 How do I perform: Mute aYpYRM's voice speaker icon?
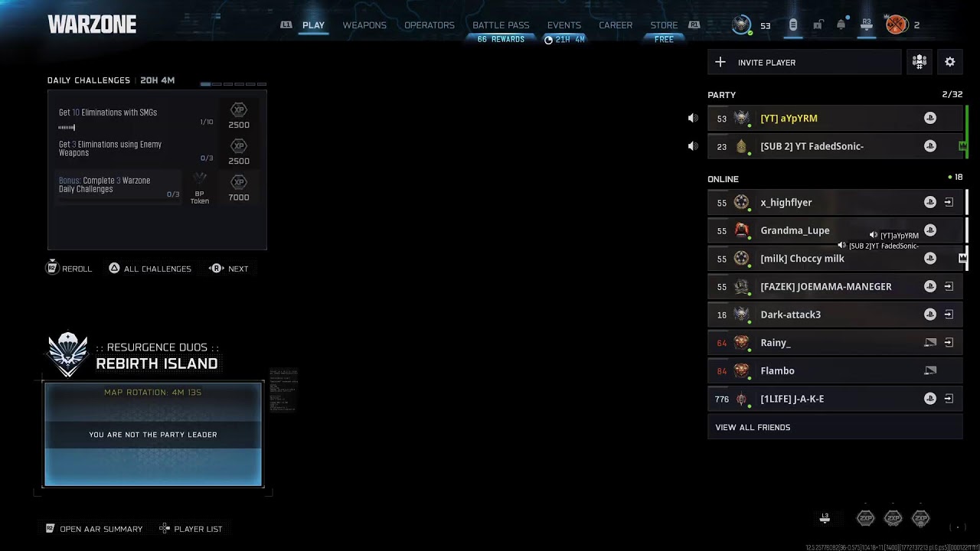point(693,118)
